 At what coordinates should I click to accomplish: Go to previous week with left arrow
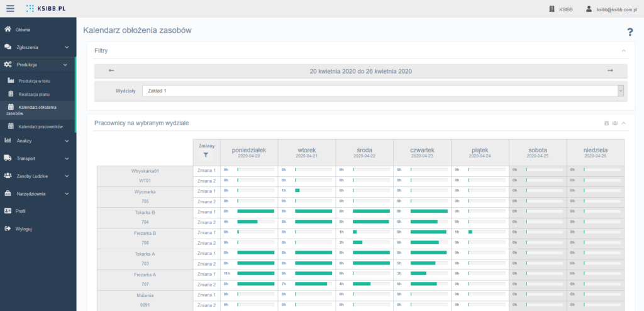coord(111,71)
